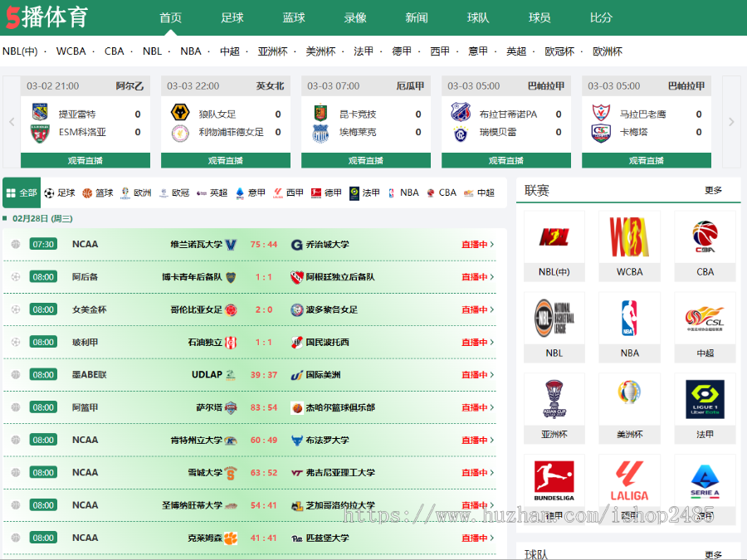Expand UDLAP match live arrow
Screen dimensions: 747x560
coord(492,375)
